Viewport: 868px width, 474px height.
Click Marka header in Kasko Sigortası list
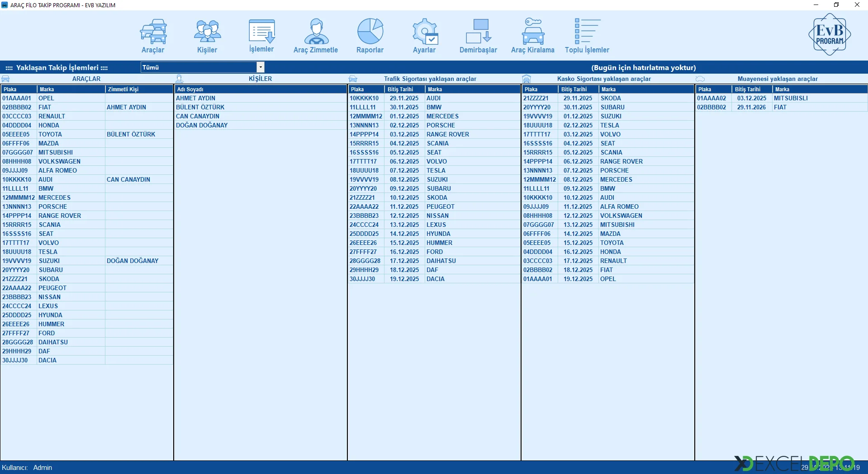pyautogui.click(x=645, y=89)
